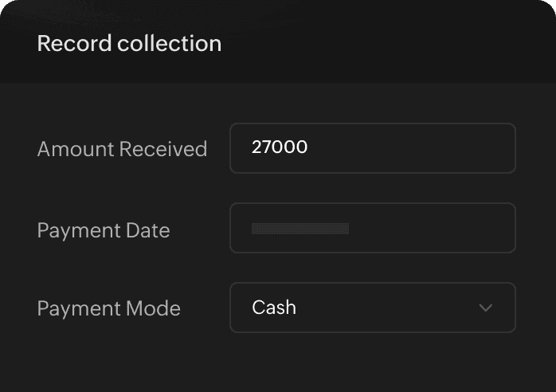Click the word Mode in the label
556x392 pixels.
[156, 308]
